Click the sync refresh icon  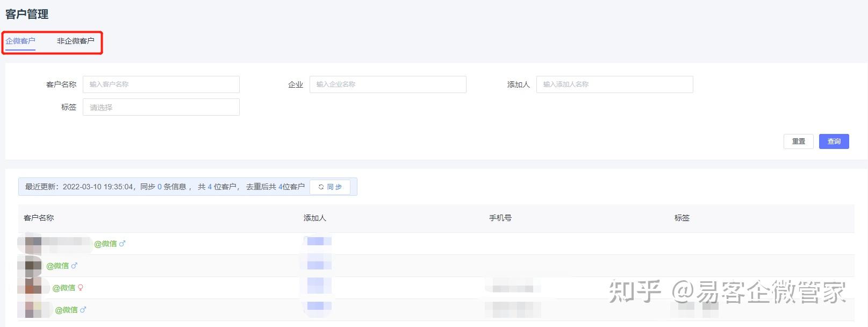point(321,187)
